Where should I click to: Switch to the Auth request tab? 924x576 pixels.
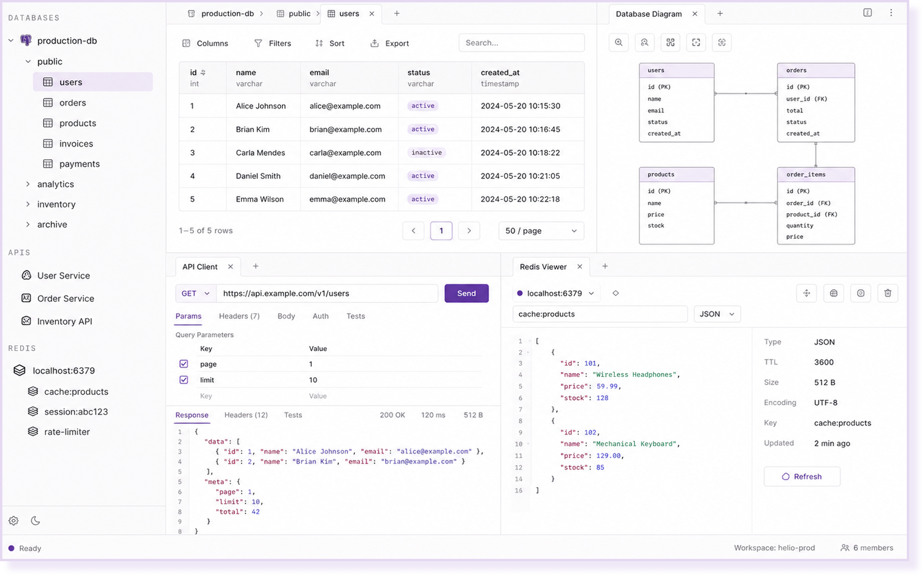(x=320, y=316)
